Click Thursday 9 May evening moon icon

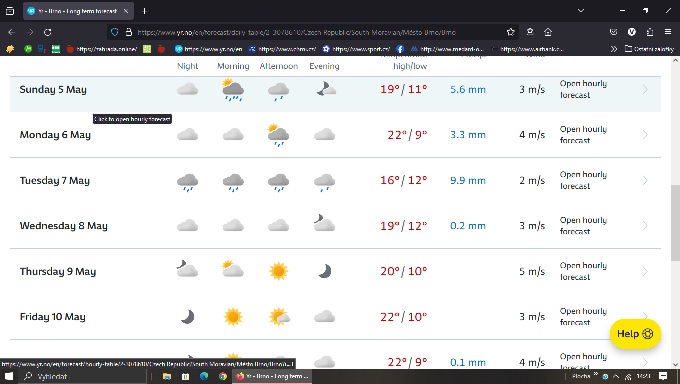coord(325,272)
